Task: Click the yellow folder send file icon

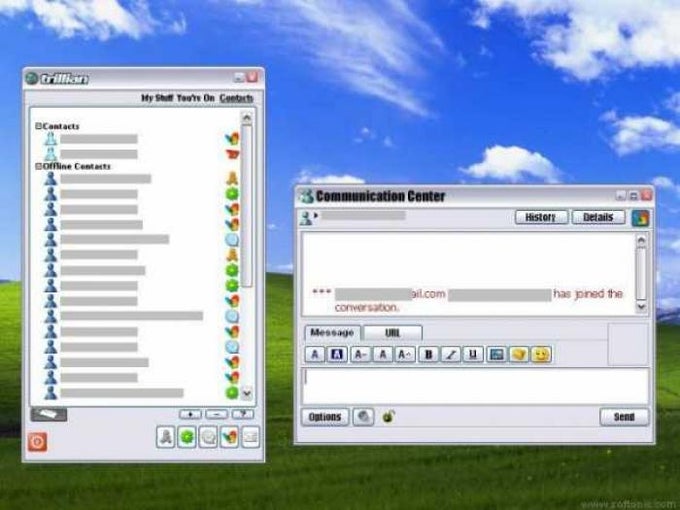Action: 519,354
